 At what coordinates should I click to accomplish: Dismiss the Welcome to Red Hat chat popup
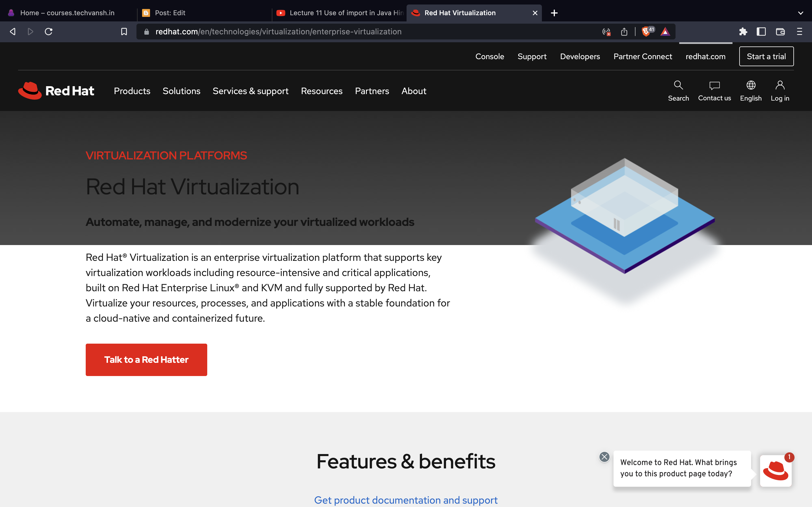pos(604,457)
